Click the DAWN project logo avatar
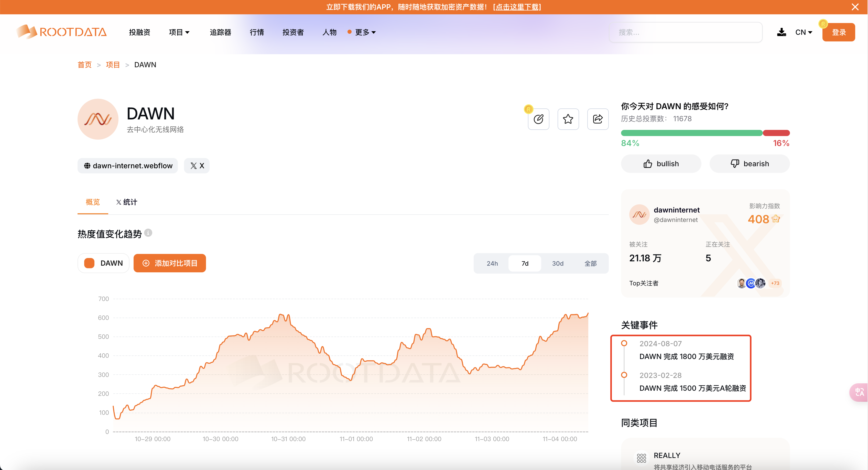The width and height of the screenshot is (868, 470). (98, 119)
